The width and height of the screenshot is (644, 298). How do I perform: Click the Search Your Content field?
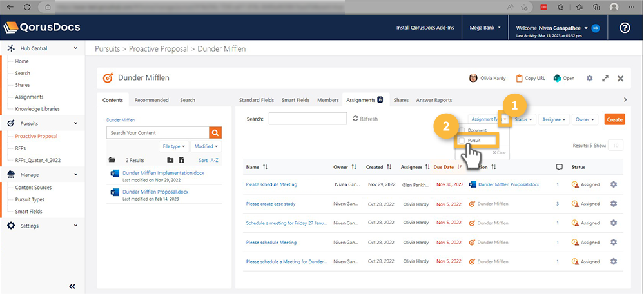click(158, 133)
